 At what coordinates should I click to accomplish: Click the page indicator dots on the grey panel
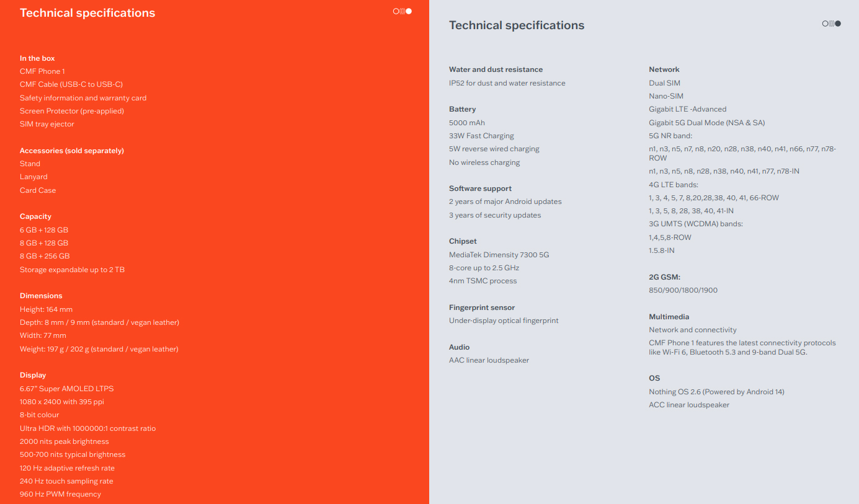832,24
